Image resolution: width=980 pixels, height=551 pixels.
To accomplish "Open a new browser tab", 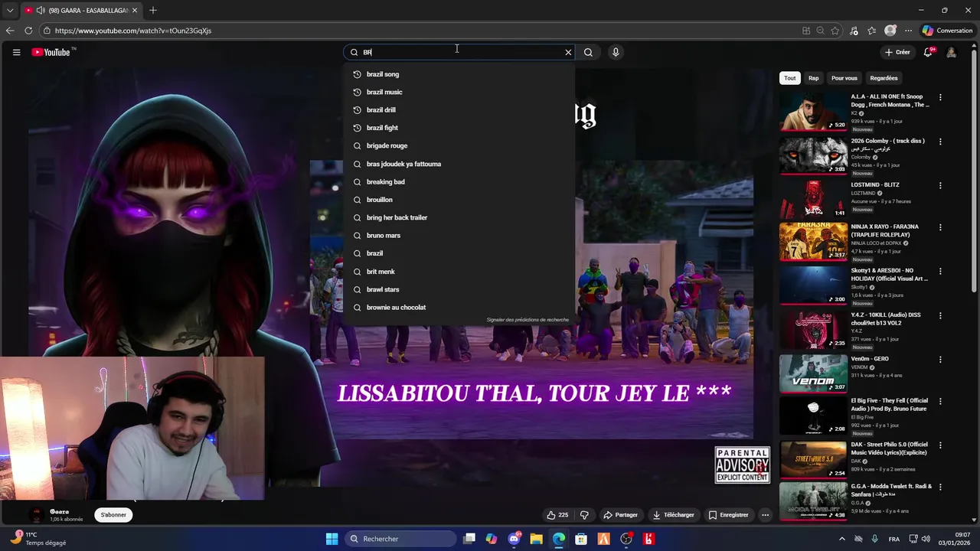I will click(153, 10).
